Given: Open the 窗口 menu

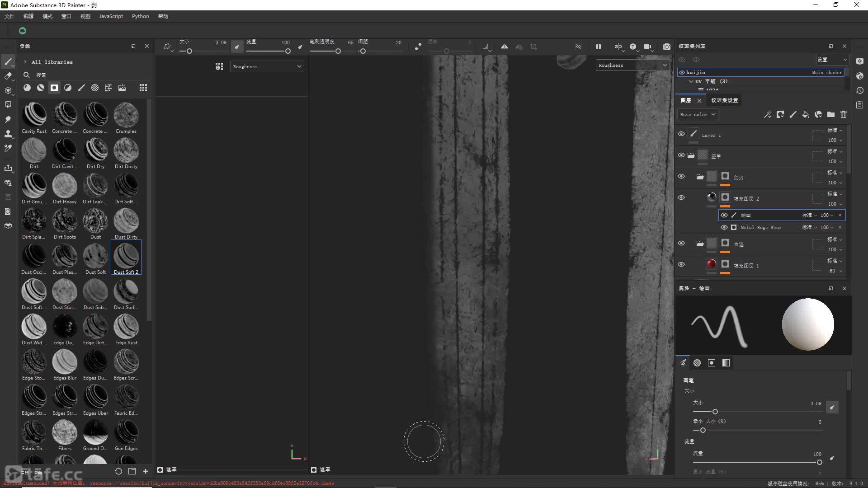Looking at the screenshot, I should point(66,16).
